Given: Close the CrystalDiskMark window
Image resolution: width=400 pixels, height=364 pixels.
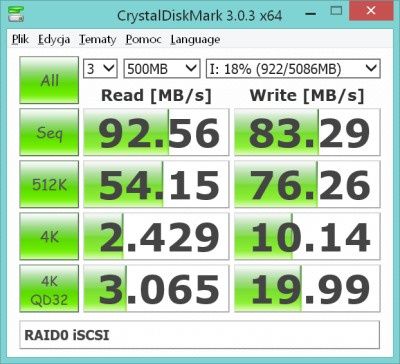Looking at the screenshot, I should (371, 11).
